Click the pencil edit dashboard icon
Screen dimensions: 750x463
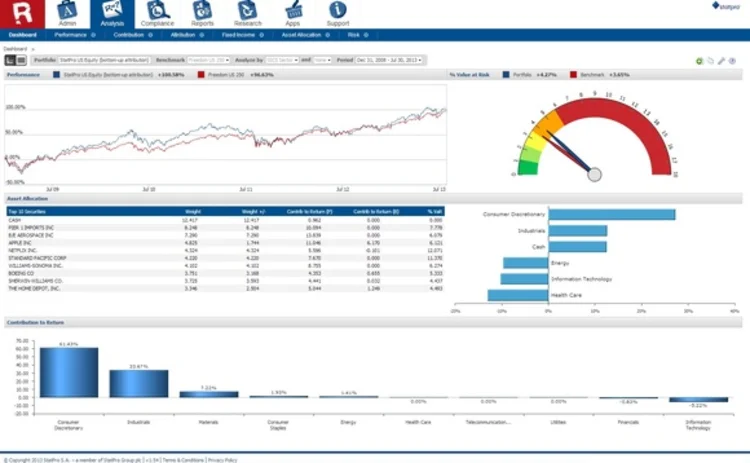click(721, 61)
